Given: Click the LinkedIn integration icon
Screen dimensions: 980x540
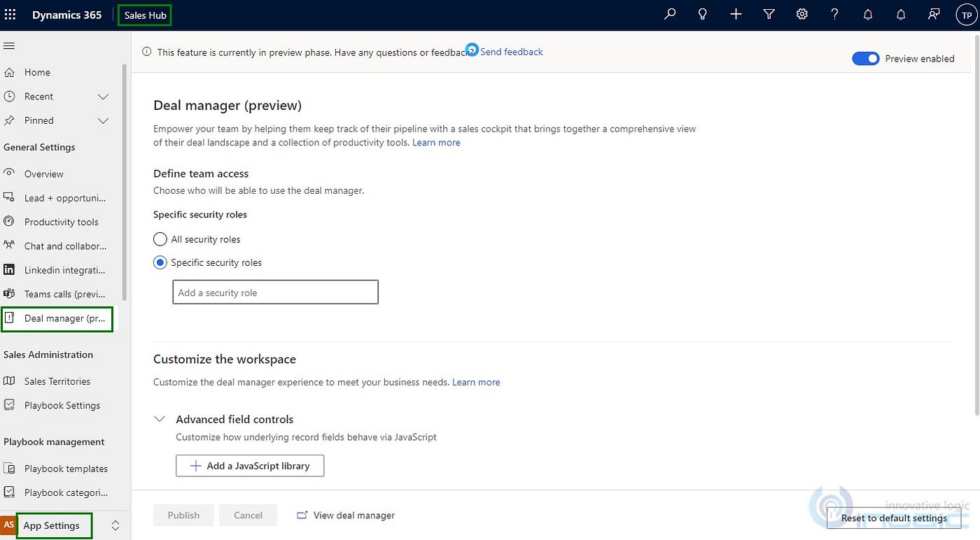Looking at the screenshot, I should [9, 269].
